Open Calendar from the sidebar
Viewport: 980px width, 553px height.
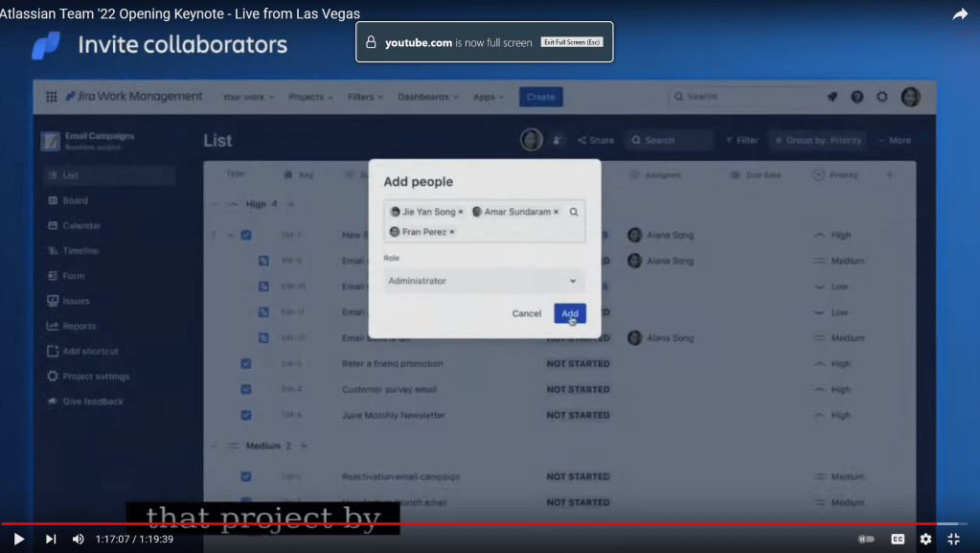coord(81,225)
